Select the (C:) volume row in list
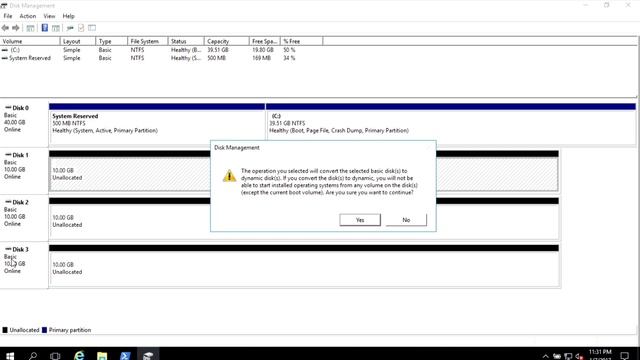The image size is (640, 360). coord(161,50)
